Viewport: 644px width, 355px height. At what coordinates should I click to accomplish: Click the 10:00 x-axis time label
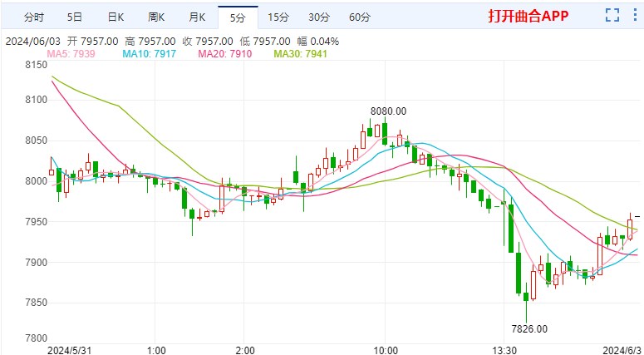click(385, 351)
